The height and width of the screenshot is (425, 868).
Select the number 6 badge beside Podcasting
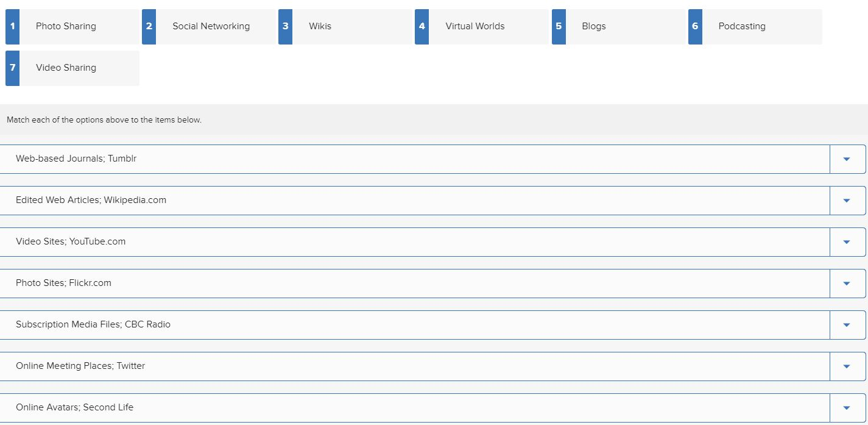(x=694, y=26)
